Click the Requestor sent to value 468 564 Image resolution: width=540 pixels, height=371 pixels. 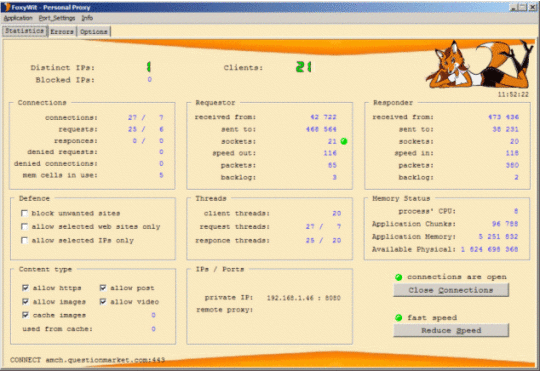tap(321, 129)
